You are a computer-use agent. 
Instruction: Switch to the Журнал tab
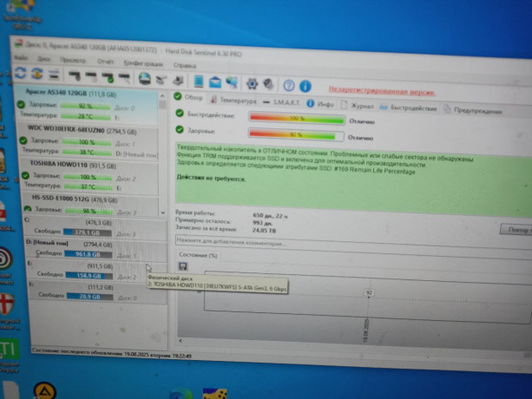click(358, 106)
